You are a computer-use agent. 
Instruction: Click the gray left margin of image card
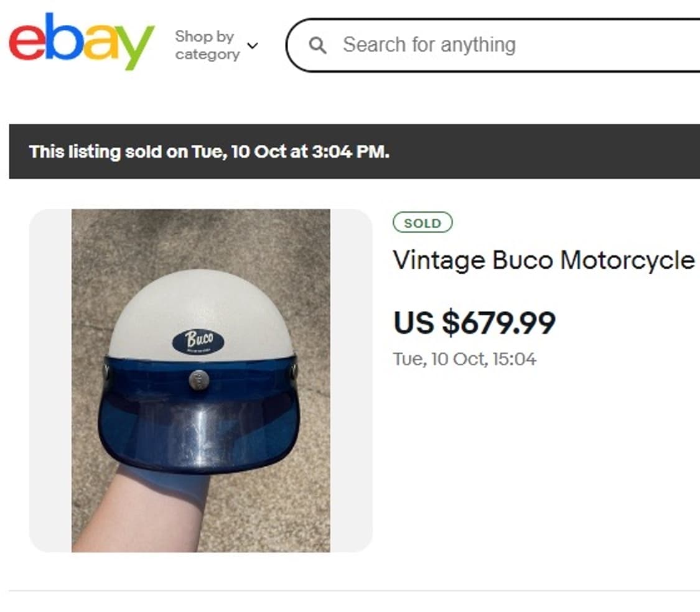[50, 380]
